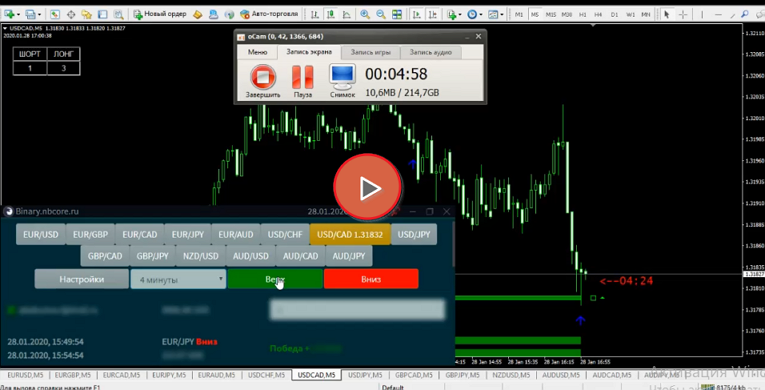Switch chart to H1 timeframe
The width and height of the screenshot is (765, 390).
[x=583, y=15]
